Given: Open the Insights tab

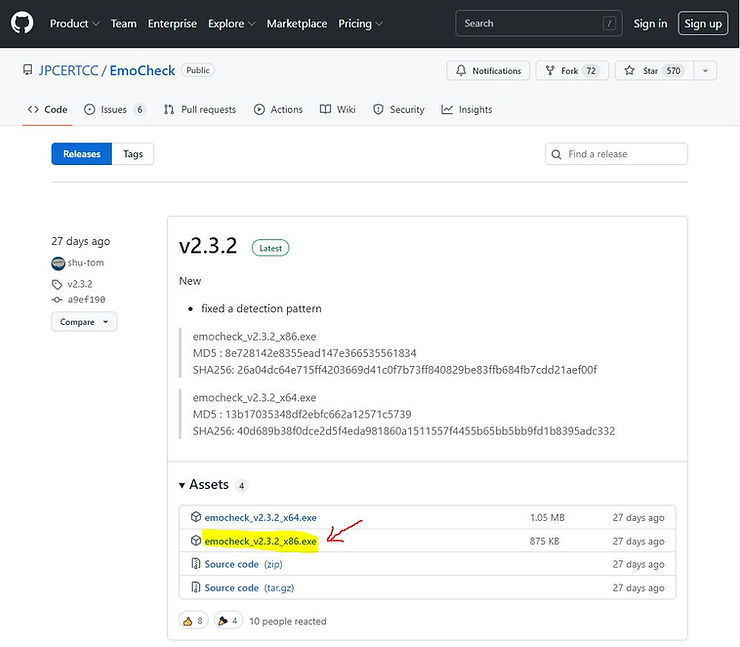Looking at the screenshot, I should click(x=467, y=109).
